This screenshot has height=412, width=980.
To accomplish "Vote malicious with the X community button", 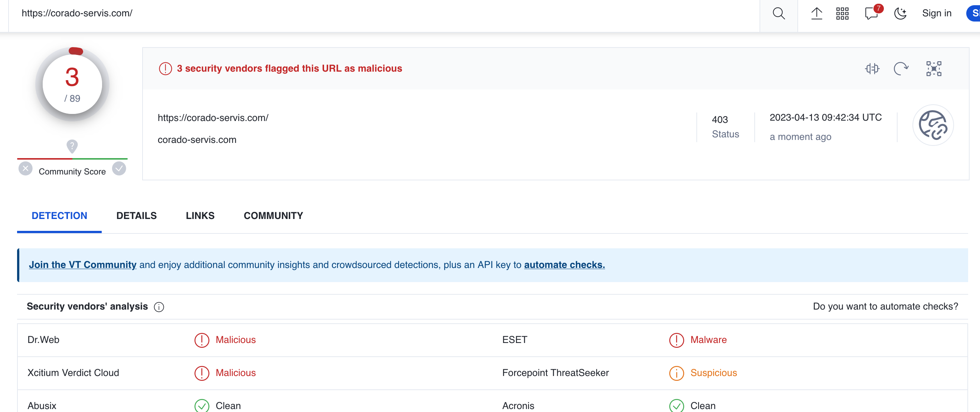I will (26, 169).
